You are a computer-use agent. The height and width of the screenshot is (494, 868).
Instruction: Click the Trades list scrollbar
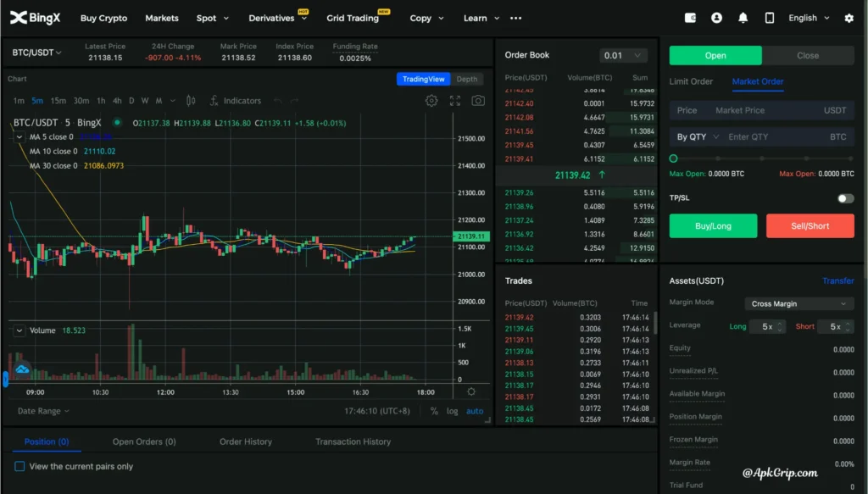(x=655, y=323)
